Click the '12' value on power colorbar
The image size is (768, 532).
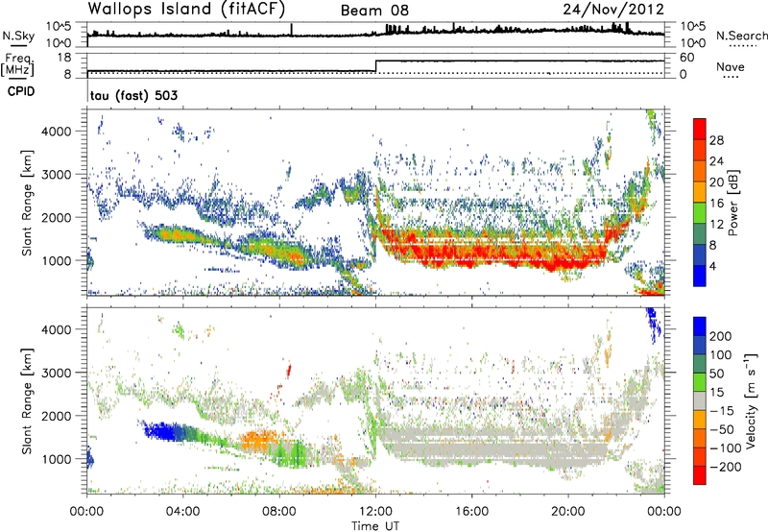716,225
